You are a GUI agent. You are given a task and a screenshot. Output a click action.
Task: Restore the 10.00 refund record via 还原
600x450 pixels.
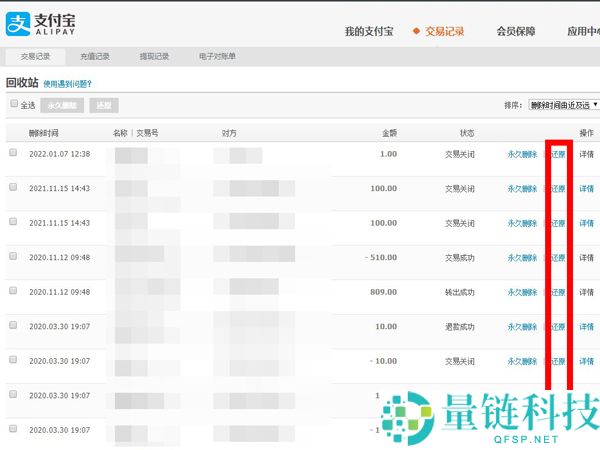pos(558,326)
